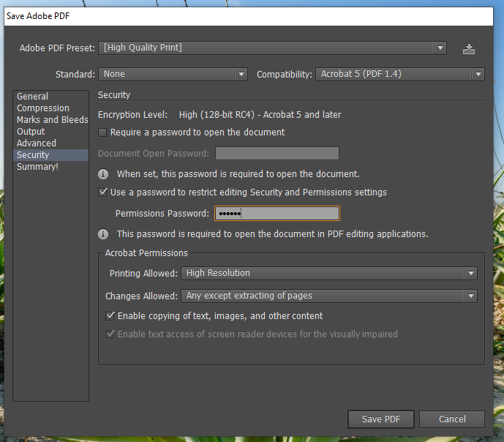Screen dimensions: 504x442
Task: Toggle Enable copying of text, images checkbox
Action: coord(110,316)
